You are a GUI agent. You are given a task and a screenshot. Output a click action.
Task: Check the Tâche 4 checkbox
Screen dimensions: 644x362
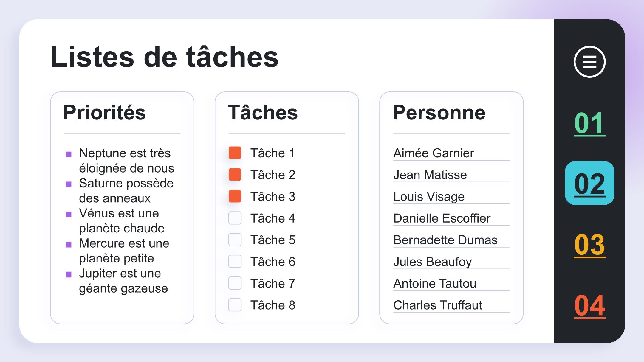click(x=235, y=218)
